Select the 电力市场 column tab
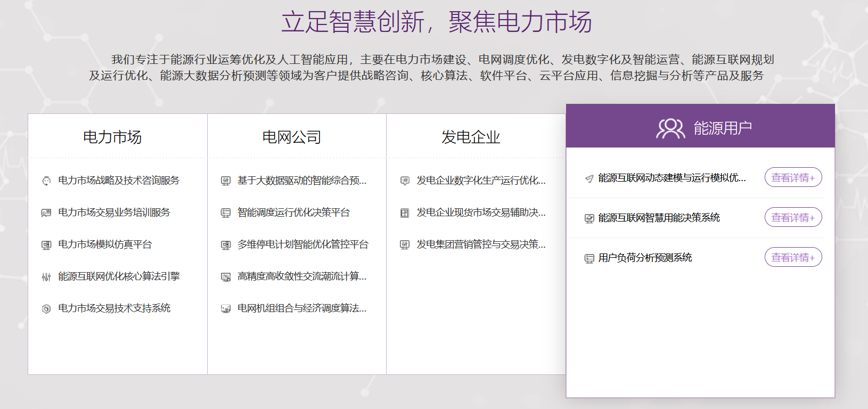The height and width of the screenshot is (409, 868). point(112,137)
